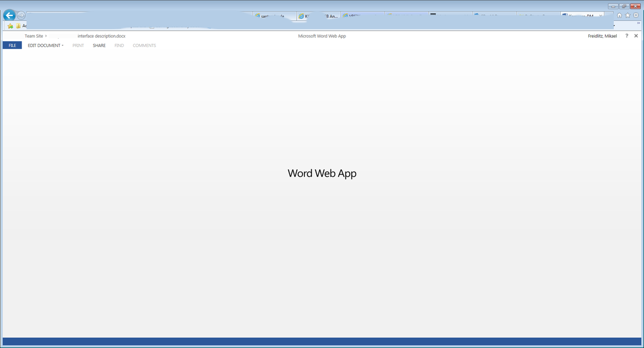Open the favorites star on the bookmarks bar
644x348 pixels.
pos(10,26)
